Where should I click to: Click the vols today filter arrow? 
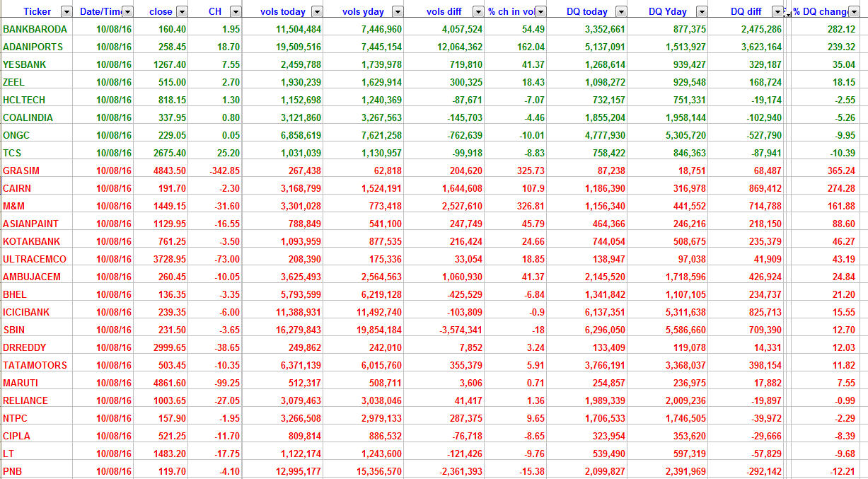click(317, 11)
